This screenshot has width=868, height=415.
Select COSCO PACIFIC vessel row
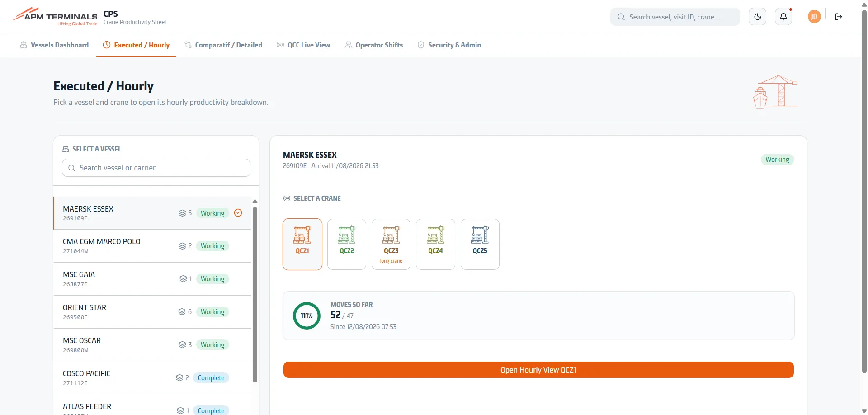click(152, 377)
